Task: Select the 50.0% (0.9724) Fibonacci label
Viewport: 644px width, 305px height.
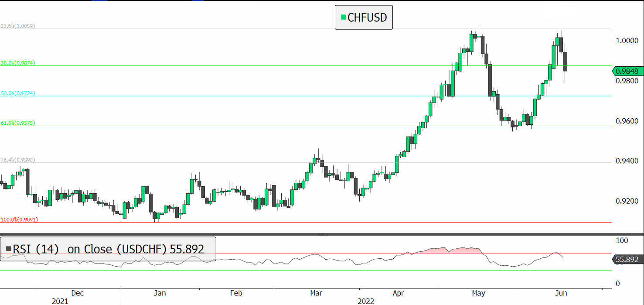Action: click(x=18, y=93)
